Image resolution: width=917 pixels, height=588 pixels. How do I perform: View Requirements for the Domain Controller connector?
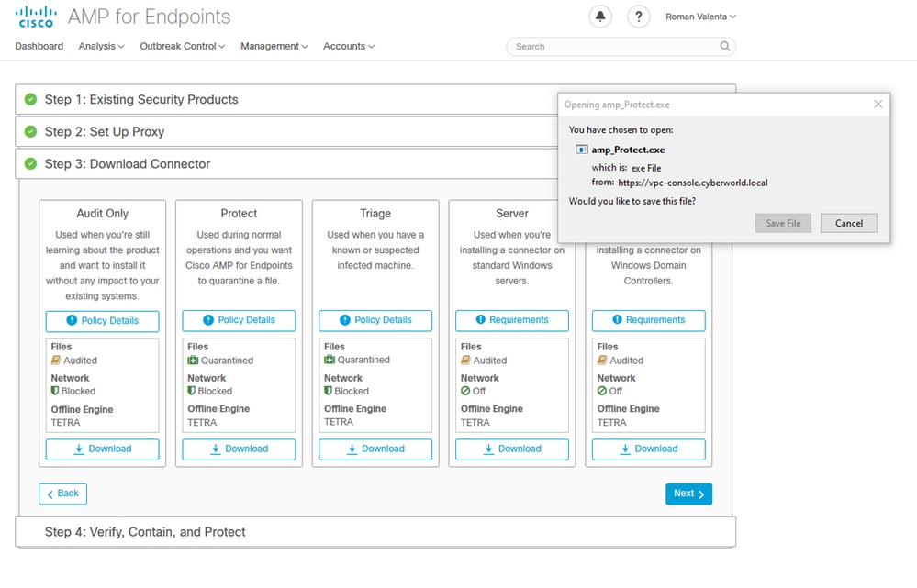pyautogui.click(x=649, y=320)
